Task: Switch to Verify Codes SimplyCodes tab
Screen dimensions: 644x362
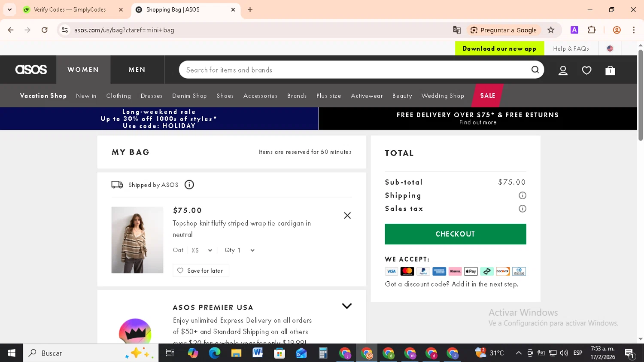Action: point(70,9)
